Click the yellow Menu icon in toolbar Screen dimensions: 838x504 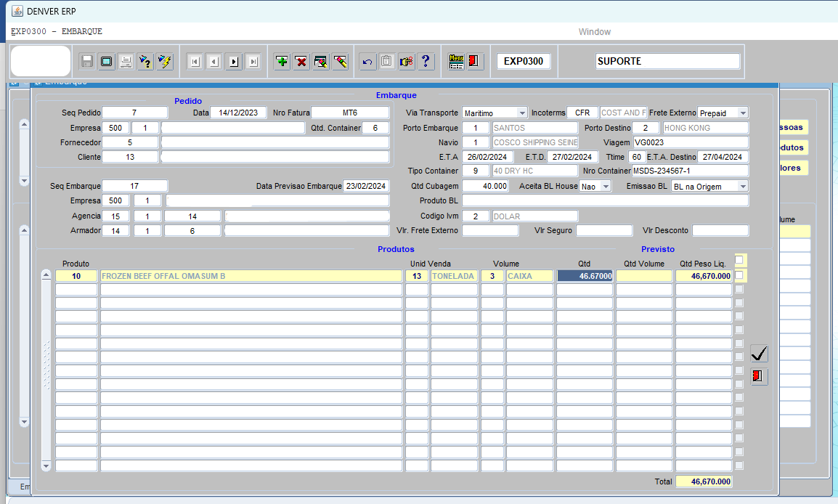(456, 62)
